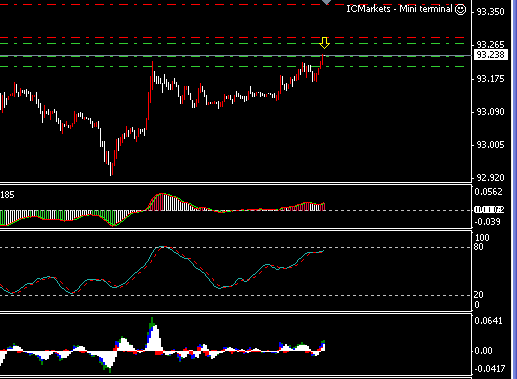The width and height of the screenshot is (517, 379).
Task: Click the smiley face expert advisor icon
Action: 460,9
